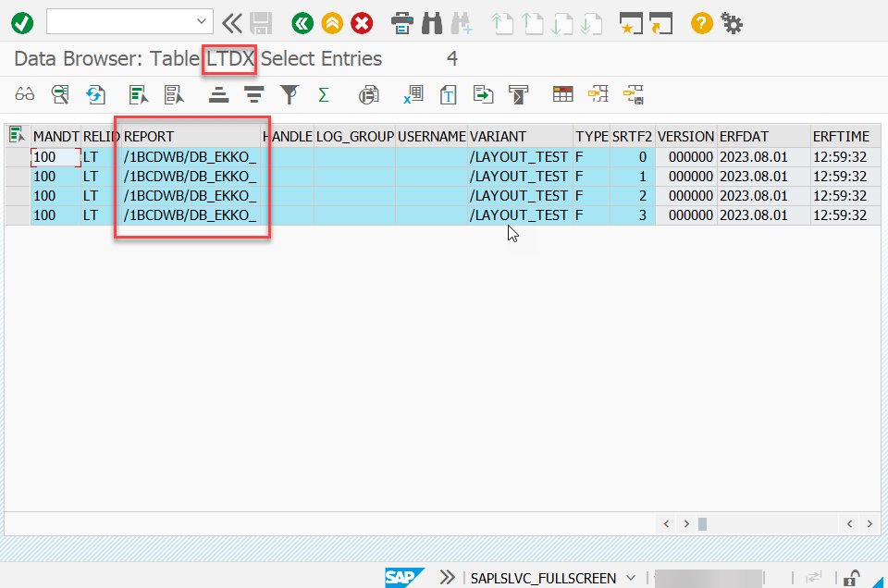Click the Word Processing icon
888x588 pixels.
[448, 94]
